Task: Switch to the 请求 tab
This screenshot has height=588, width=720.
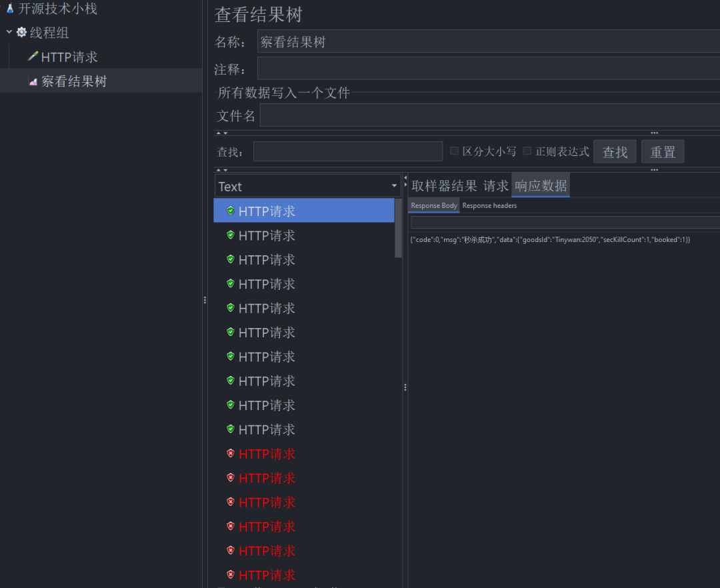Action: (x=495, y=186)
